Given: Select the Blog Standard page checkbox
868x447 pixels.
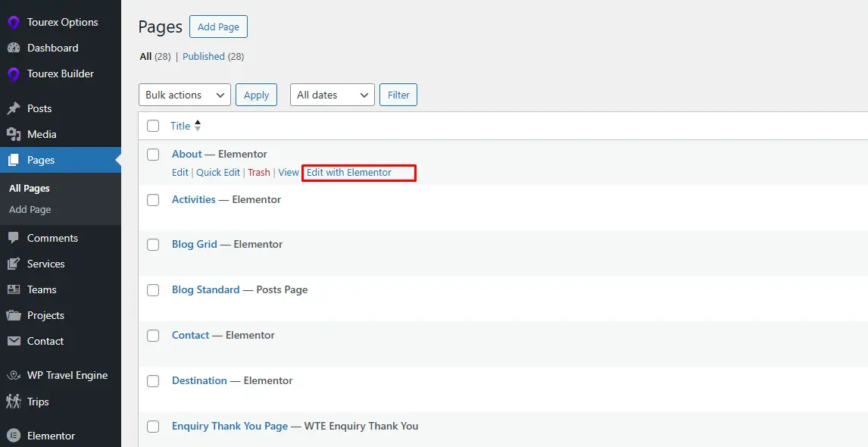Looking at the screenshot, I should pos(153,290).
